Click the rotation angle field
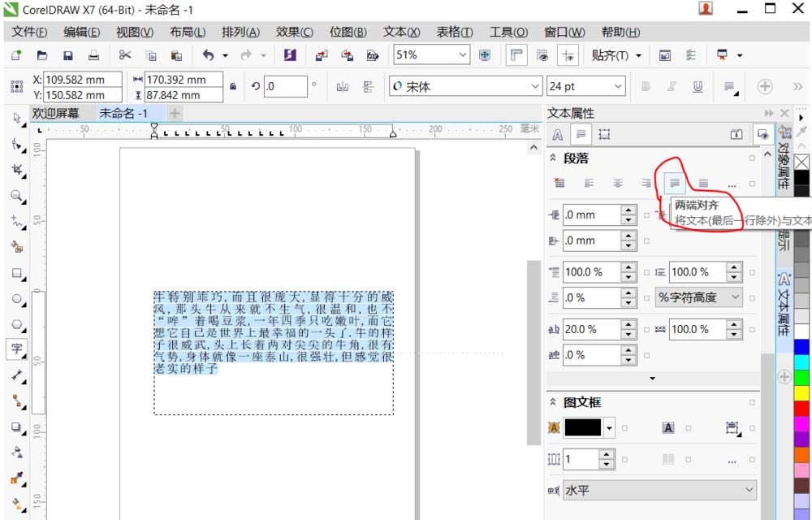Screen dimensions: 812x520 click(x=285, y=86)
